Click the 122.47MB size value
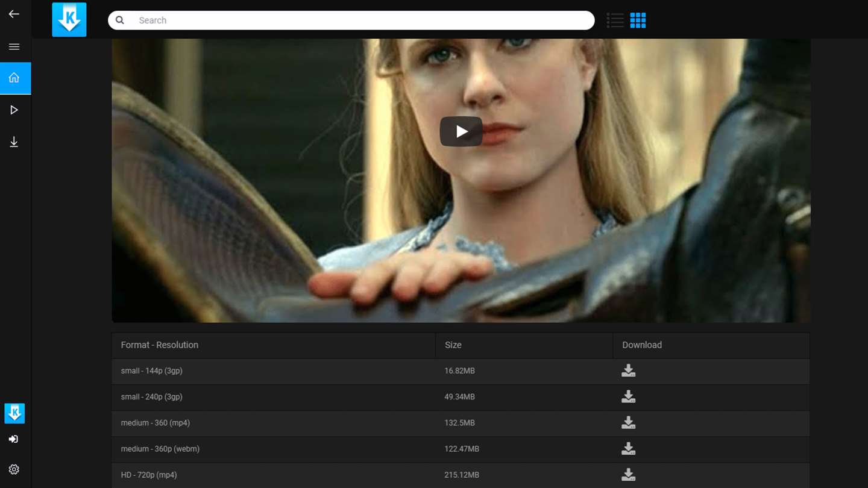Screen dimensions: 868x488 coord(462,449)
